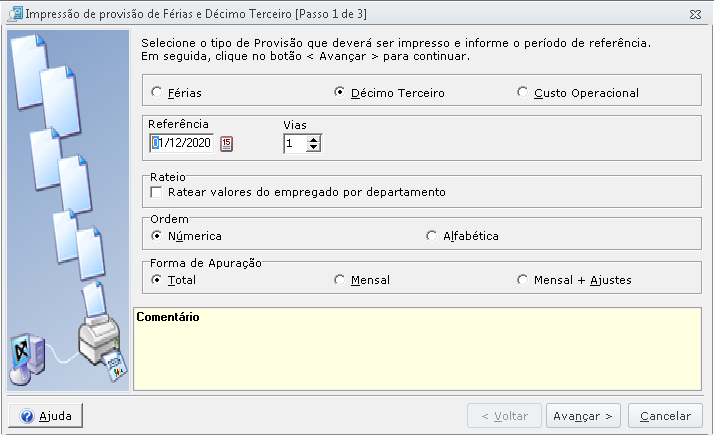714x436 pixels.
Task: Choose Mensal as Forma de Apuração
Action: 339,279
